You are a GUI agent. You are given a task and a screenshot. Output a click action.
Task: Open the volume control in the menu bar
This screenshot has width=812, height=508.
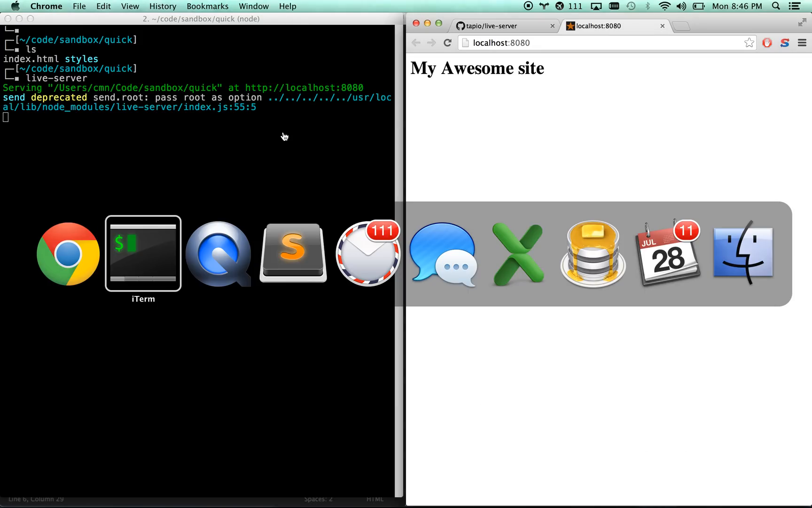click(x=681, y=6)
